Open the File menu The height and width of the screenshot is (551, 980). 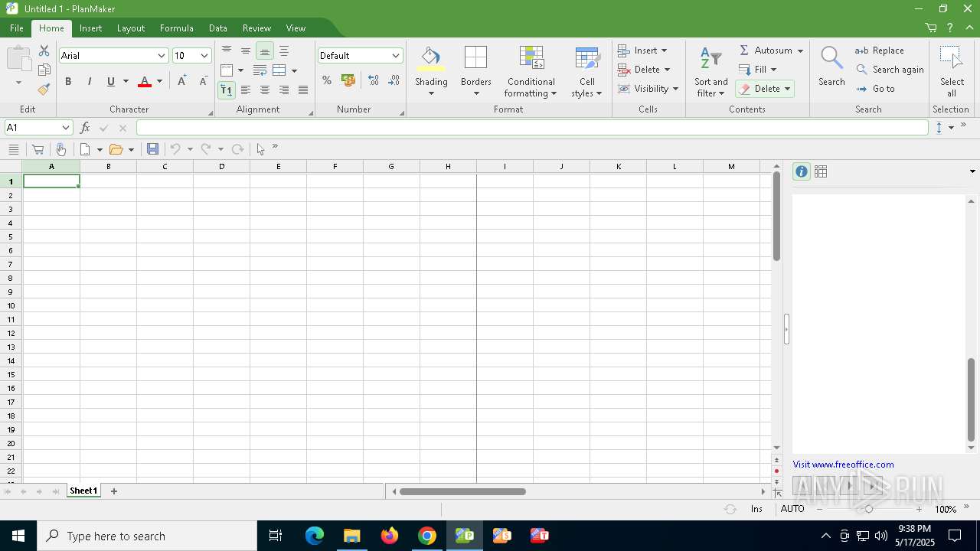[x=17, y=28]
